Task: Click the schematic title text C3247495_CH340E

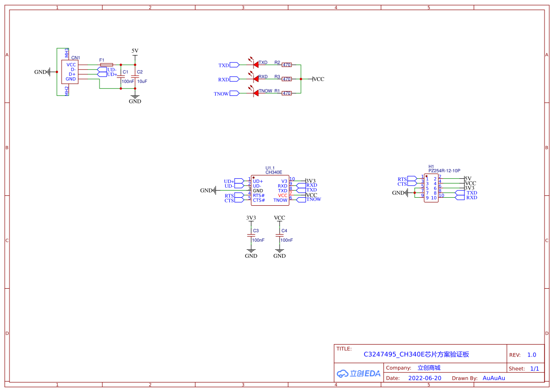Action: [x=416, y=354]
